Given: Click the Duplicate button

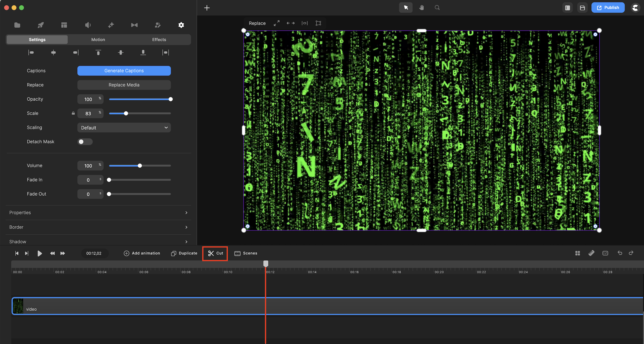Looking at the screenshot, I should (184, 253).
